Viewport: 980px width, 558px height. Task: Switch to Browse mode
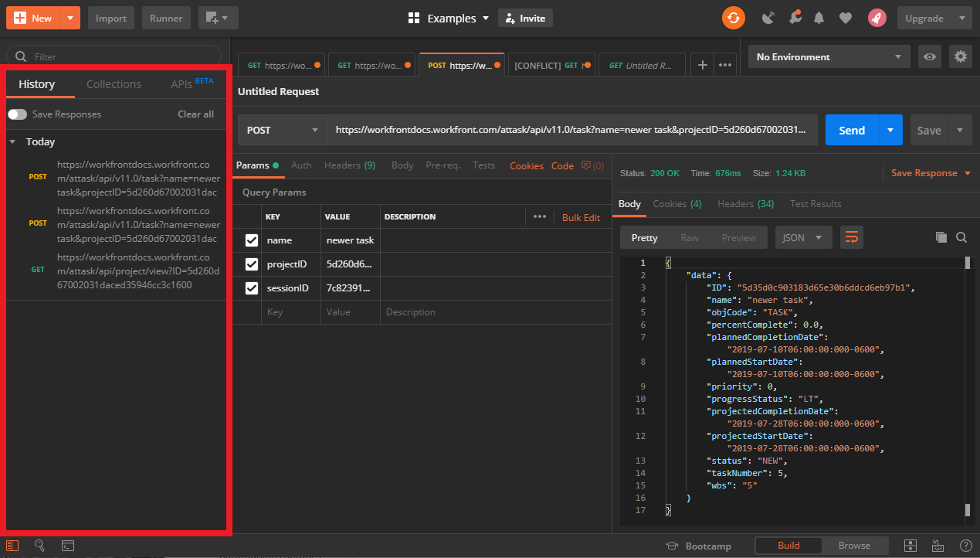854,546
